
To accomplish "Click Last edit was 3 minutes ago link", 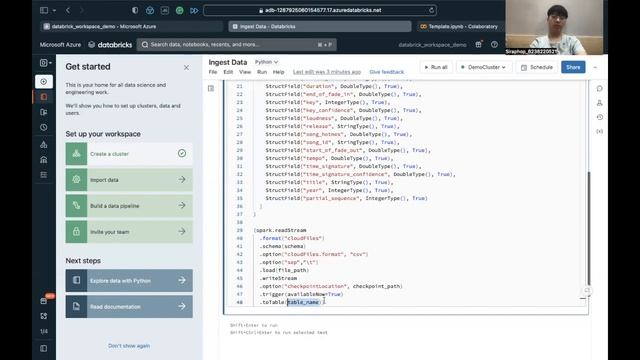I will point(327,72).
